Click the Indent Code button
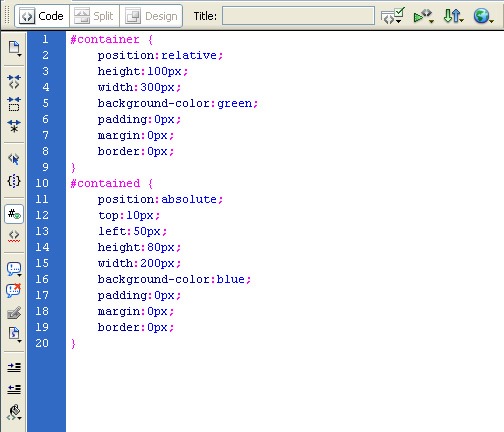Screen dimensions: 504x432 pos(14,367)
